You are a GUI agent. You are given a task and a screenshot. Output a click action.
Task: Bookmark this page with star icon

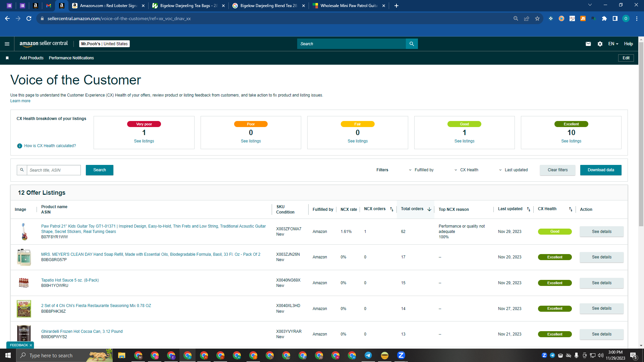[537, 18]
